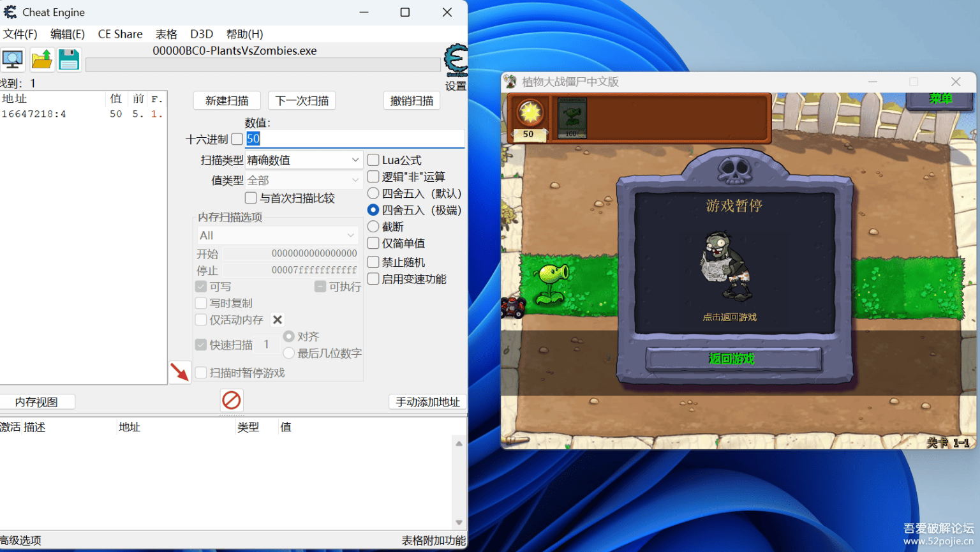Toggle the 写时复制 checkbox

[201, 303]
